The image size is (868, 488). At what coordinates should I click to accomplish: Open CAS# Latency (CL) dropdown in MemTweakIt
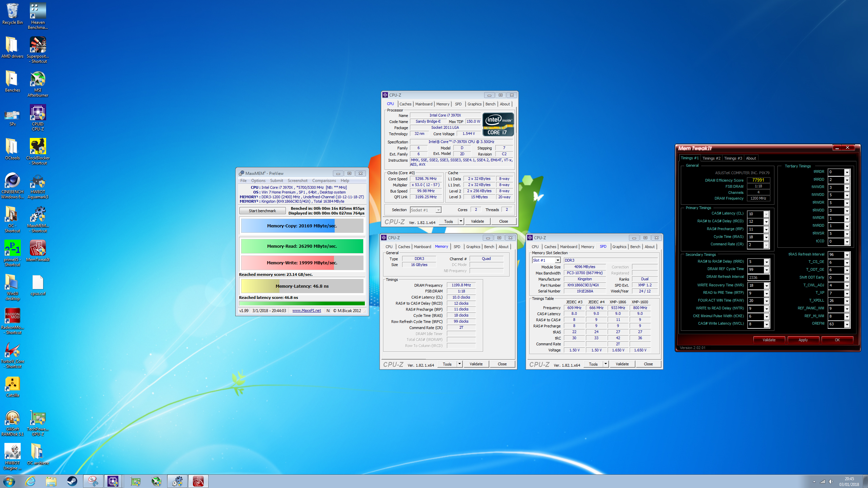click(x=766, y=214)
